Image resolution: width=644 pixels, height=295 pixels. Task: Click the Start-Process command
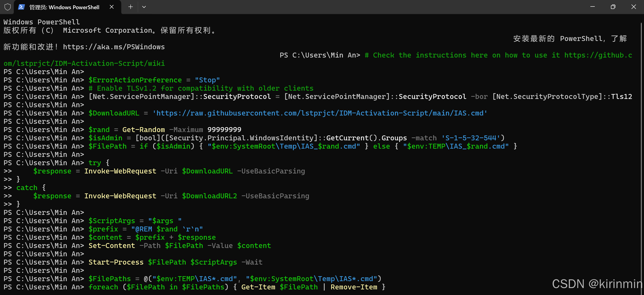[x=116, y=262]
